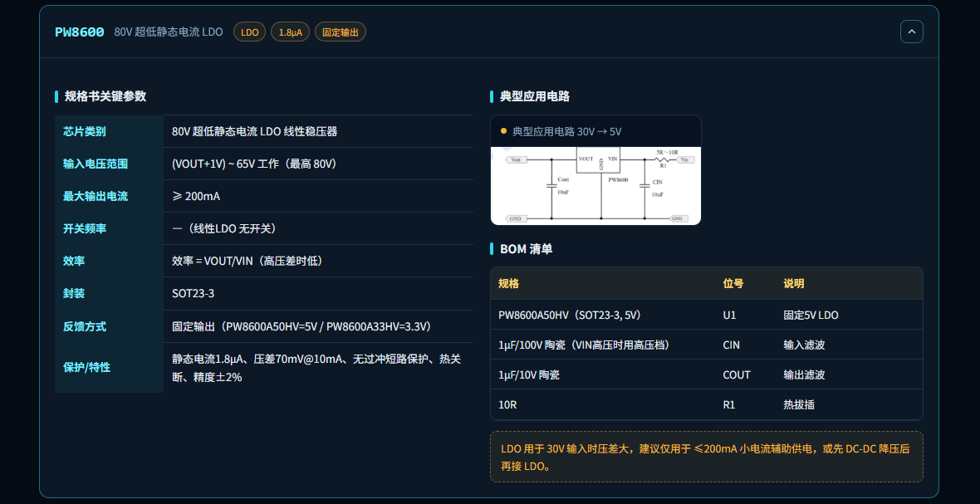The width and height of the screenshot is (980, 504).
Task: Click the 10R BOM spec cell
Action: click(507, 404)
